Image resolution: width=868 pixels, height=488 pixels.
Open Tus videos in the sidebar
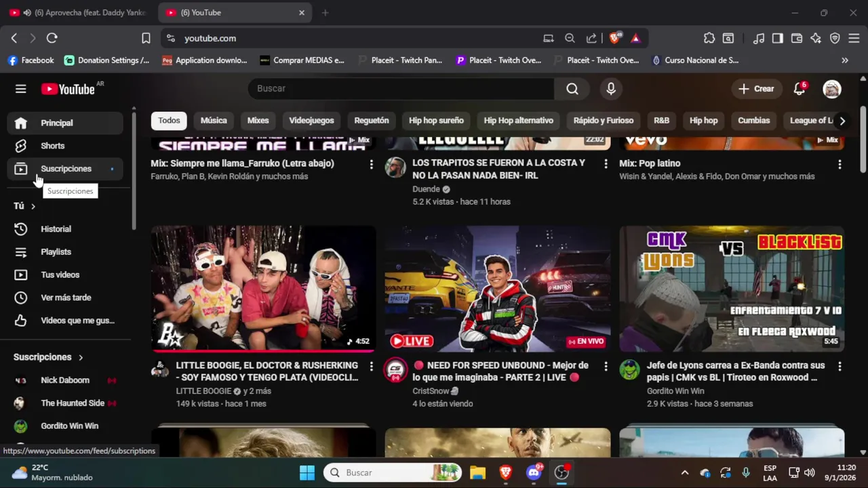tap(65, 274)
